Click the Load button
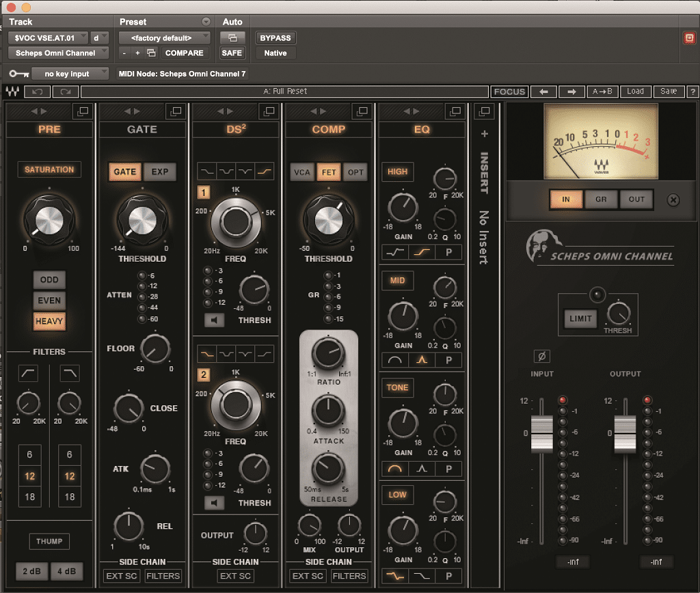The image size is (700, 593). [635, 92]
